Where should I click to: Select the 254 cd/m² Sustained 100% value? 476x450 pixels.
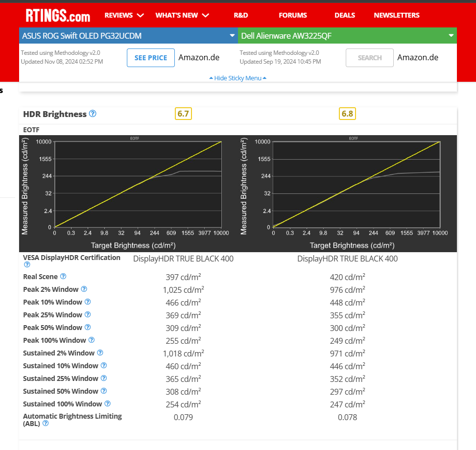point(183,404)
